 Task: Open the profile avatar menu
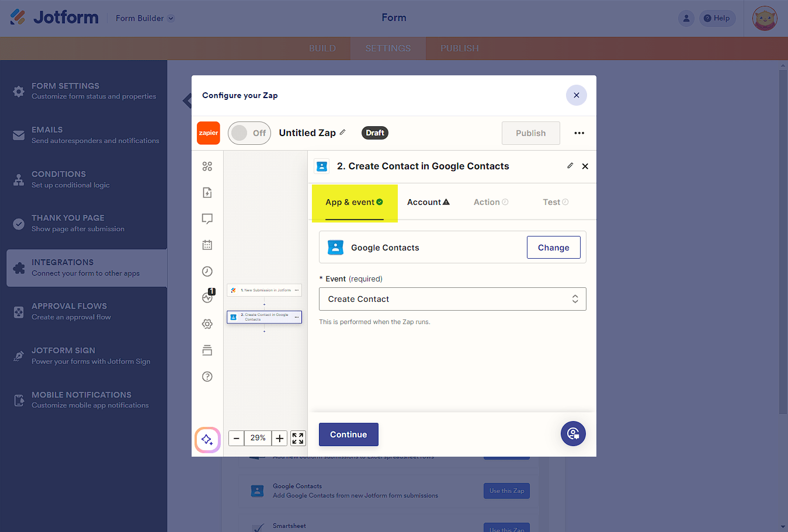tap(765, 18)
